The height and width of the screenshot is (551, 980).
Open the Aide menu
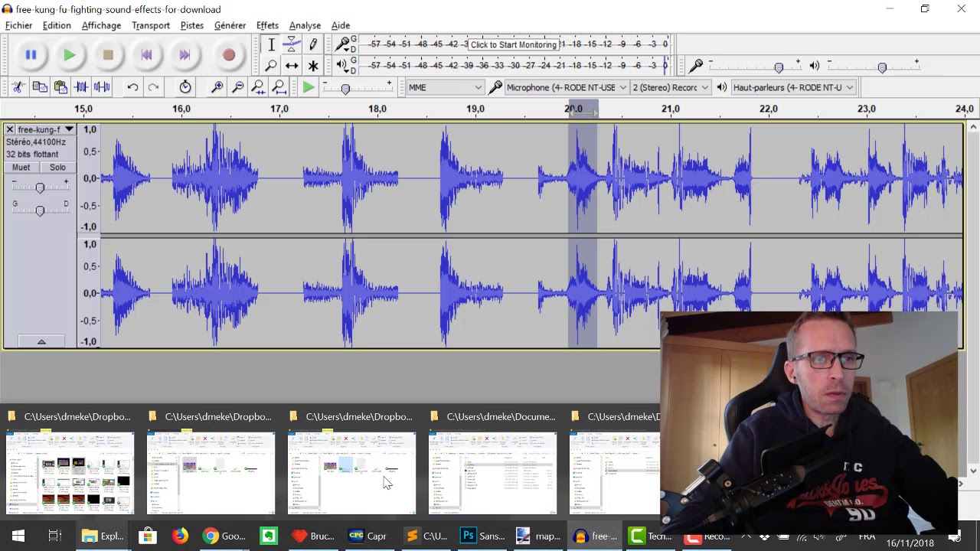click(x=341, y=25)
